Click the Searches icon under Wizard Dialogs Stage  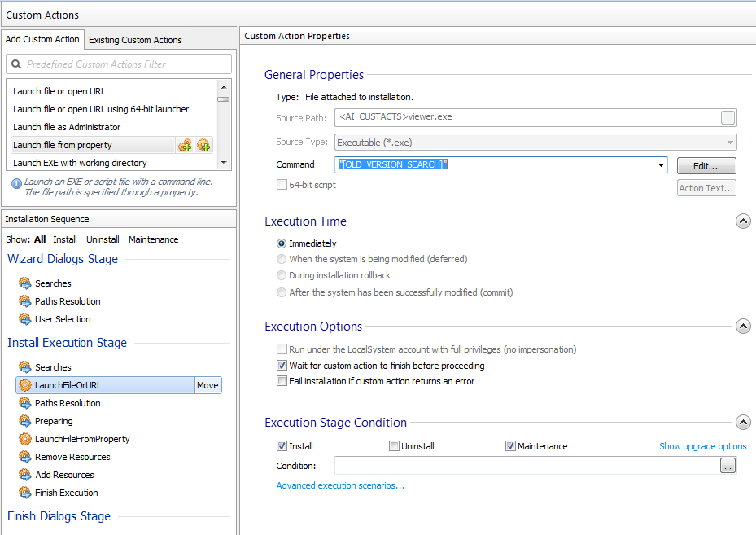(24, 283)
